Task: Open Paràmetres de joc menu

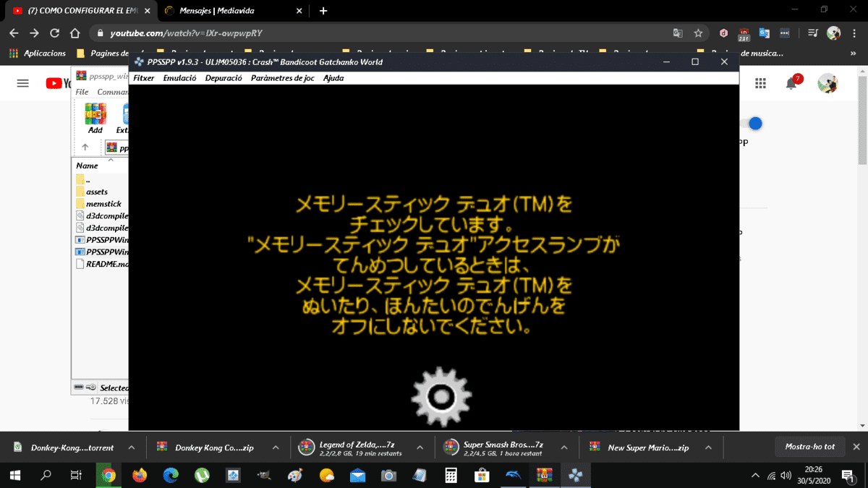Action: tap(283, 78)
